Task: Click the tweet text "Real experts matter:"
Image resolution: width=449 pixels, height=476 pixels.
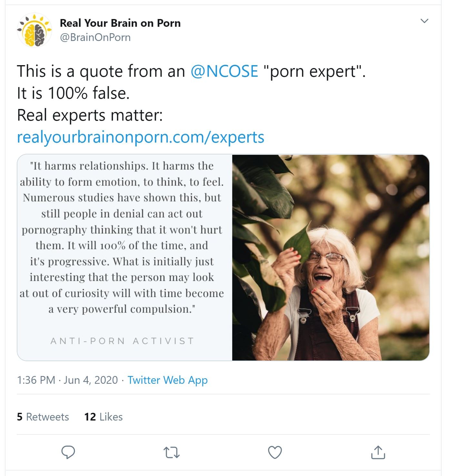Action: pyautogui.click(x=90, y=115)
